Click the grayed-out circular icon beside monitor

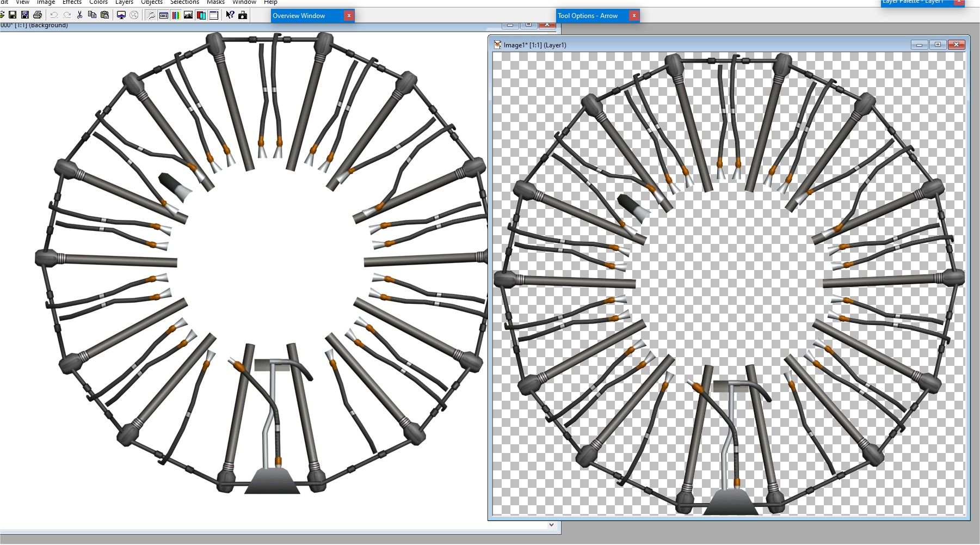tap(134, 15)
